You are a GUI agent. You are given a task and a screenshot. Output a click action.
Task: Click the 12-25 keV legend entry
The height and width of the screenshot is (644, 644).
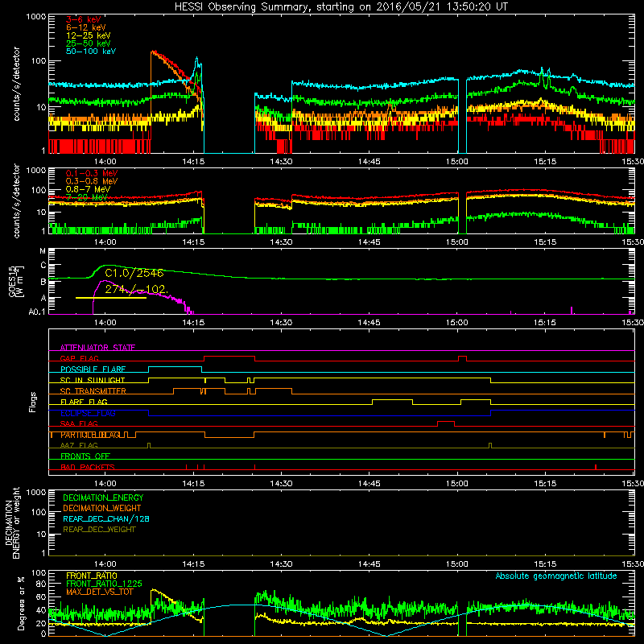[89, 35]
